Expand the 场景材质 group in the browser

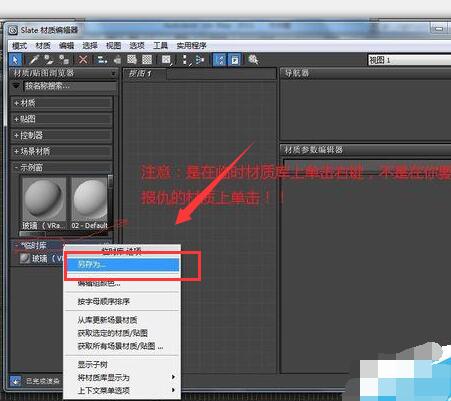62,151
